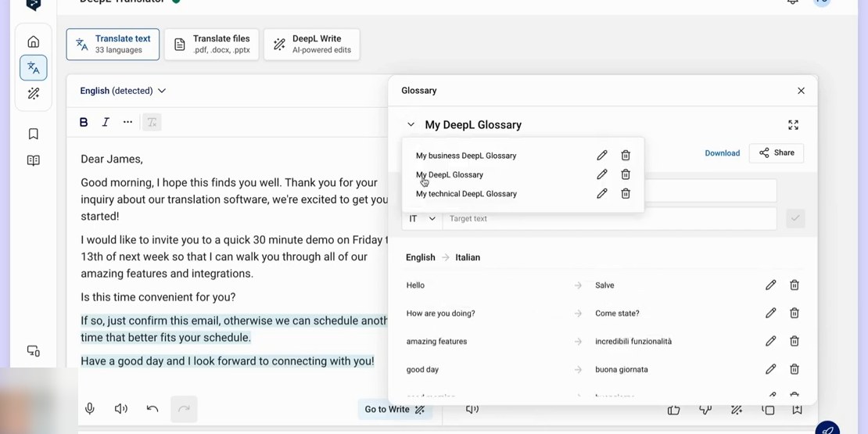Rate translation thumbs up
This screenshot has height=434, width=868.
(674, 410)
